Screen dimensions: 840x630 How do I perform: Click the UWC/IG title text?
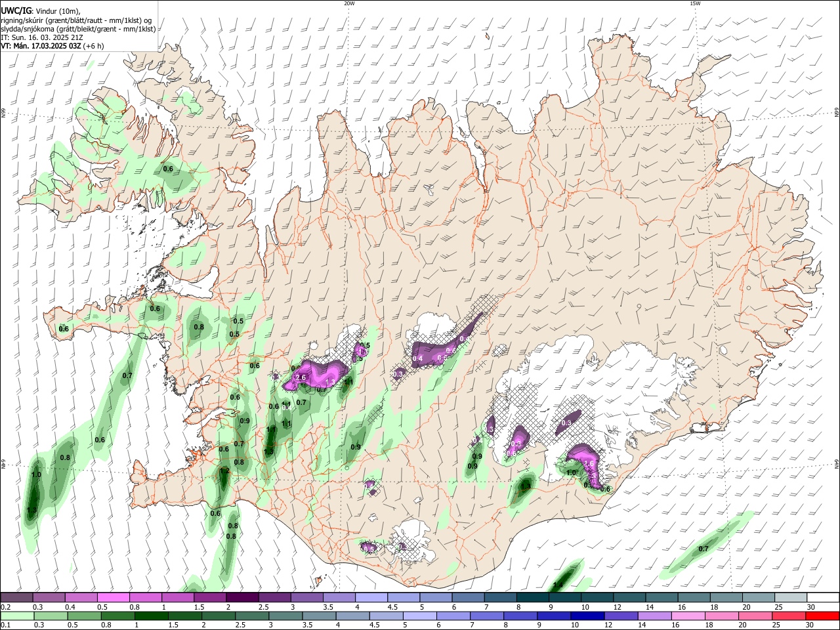(x=16, y=11)
